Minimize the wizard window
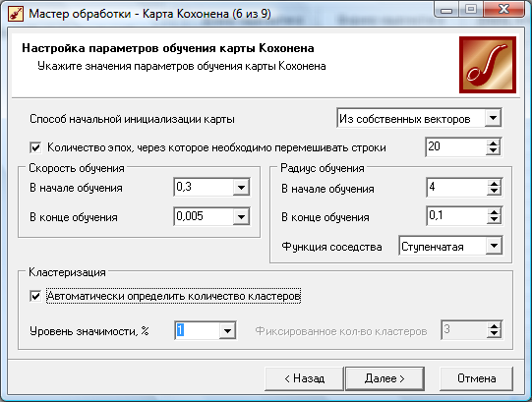Viewport: 532px width, 402px height. point(446,10)
